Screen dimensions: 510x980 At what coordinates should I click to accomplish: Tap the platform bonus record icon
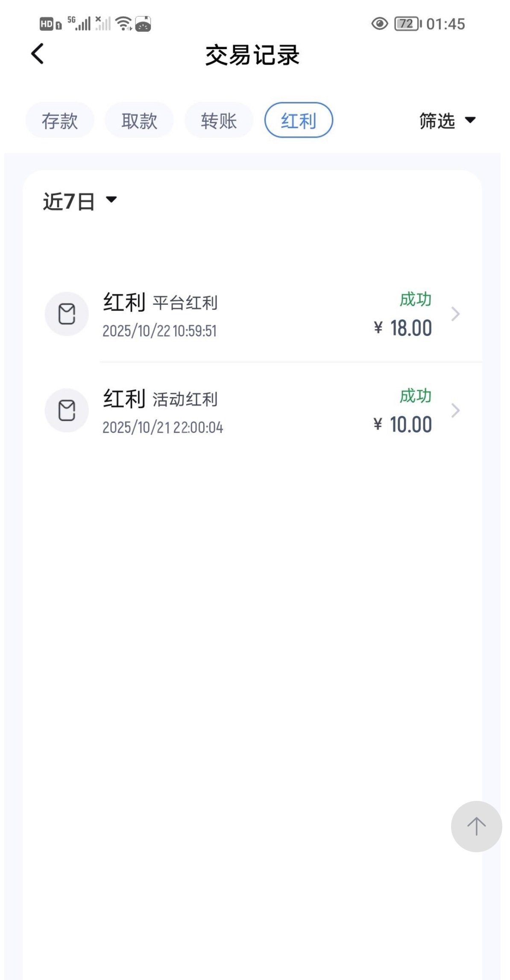[67, 314]
